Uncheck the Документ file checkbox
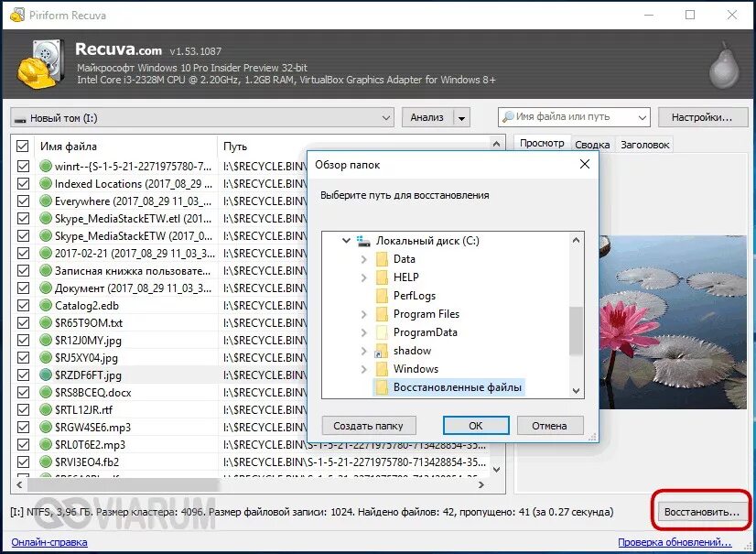This screenshot has width=756, height=554. [x=23, y=288]
